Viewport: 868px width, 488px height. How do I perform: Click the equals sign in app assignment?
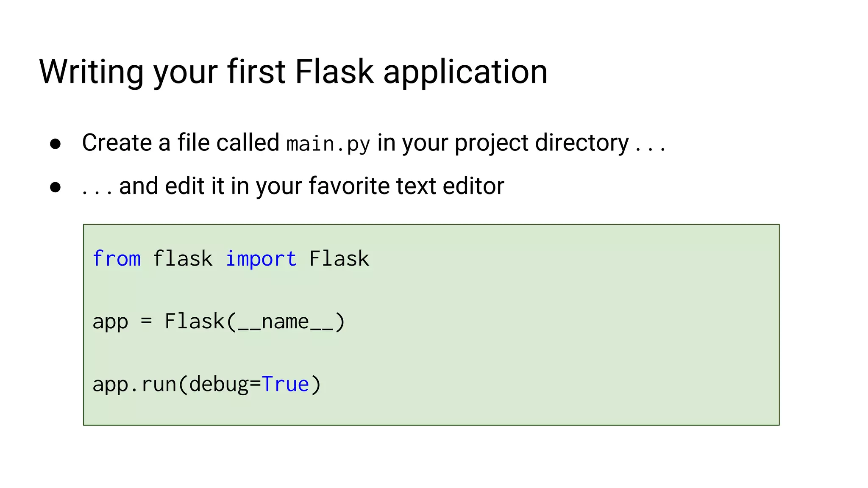tap(146, 321)
